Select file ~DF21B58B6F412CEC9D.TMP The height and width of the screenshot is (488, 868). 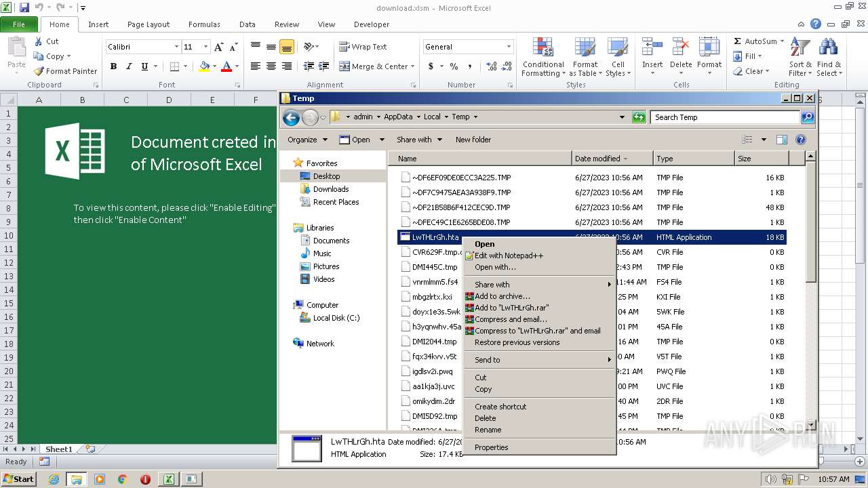tap(461, 207)
